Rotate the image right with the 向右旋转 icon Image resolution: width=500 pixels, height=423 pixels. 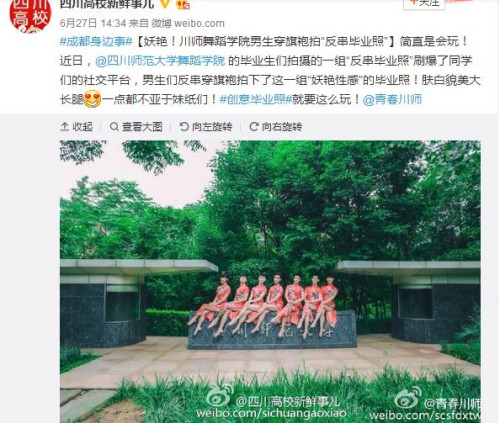pos(254,127)
